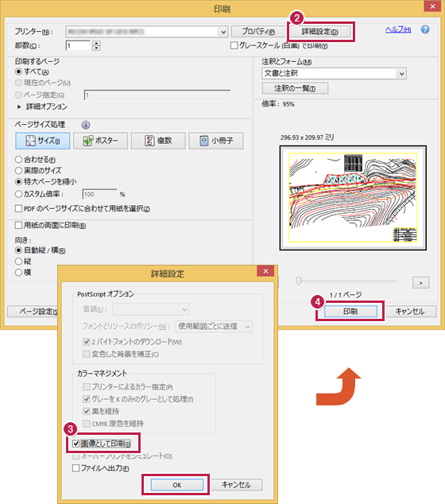This screenshot has height=504, width=445.
Task: Select the 複数 multiple pages button
Action: (158, 141)
